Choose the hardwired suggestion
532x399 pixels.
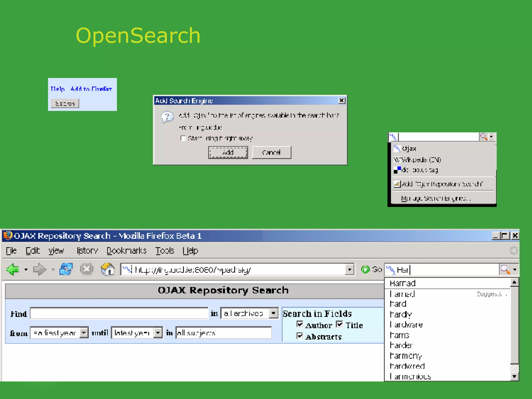pos(447,366)
